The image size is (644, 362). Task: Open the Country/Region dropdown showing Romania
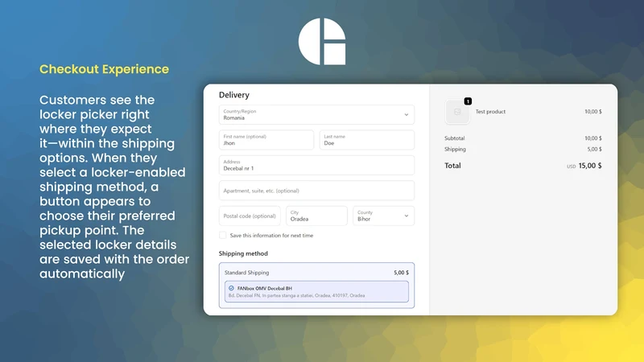(316, 114)
